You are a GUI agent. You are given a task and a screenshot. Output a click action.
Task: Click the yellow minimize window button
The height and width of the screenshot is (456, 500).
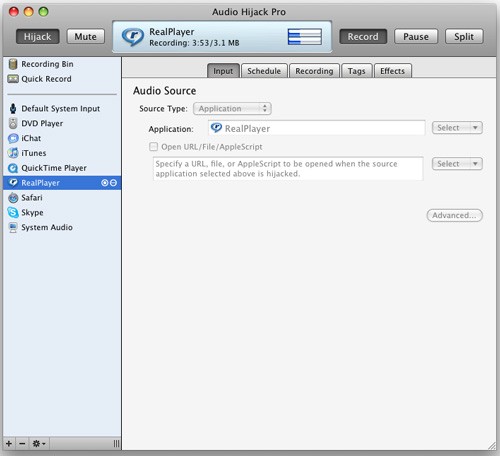pos(29,12)
